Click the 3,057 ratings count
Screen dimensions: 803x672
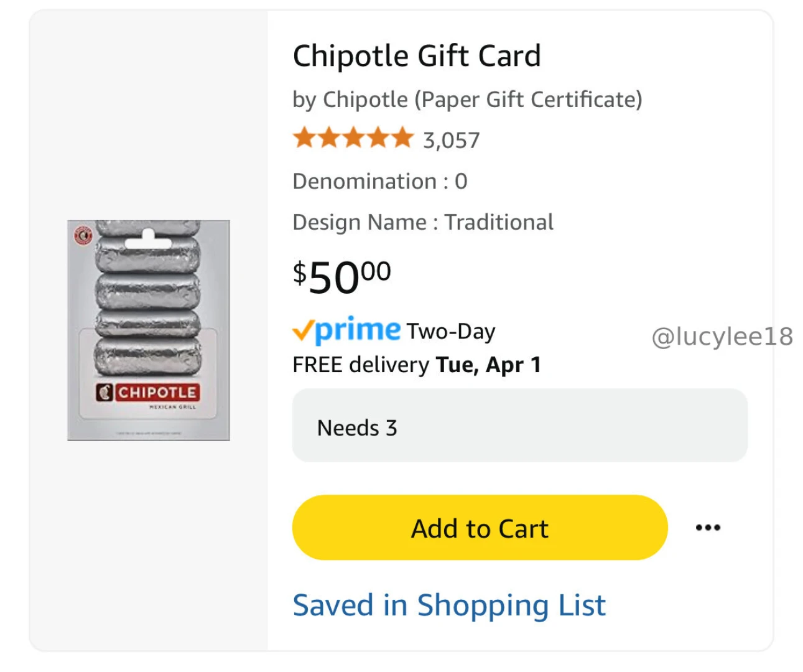451,139
